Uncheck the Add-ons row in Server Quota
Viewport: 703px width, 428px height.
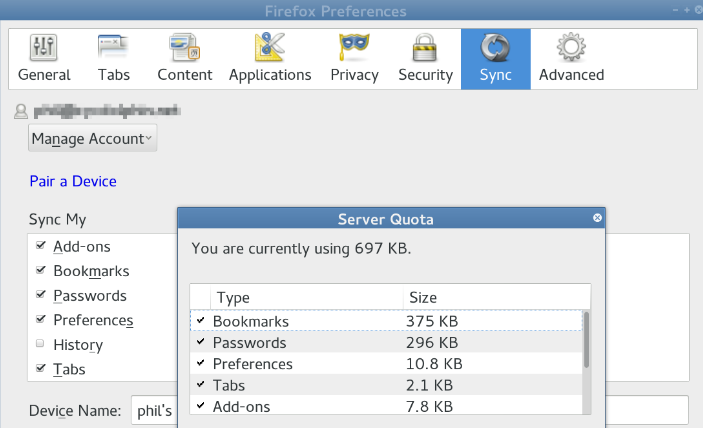pyautogui.click(x=200, y=405)
